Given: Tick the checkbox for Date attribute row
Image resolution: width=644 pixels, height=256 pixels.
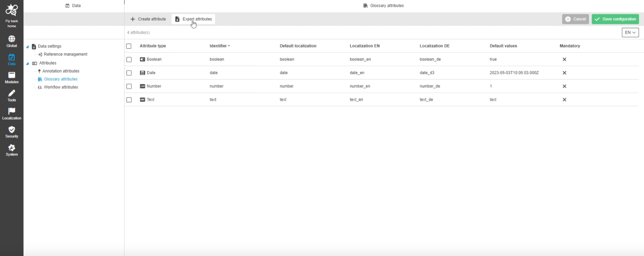Looking at the screenshot, I should pyautogui.click(x=129, y=73).
